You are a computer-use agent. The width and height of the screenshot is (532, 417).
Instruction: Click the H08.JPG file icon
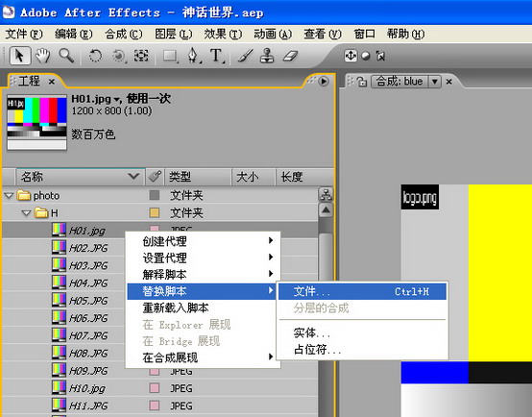(59, 353)
